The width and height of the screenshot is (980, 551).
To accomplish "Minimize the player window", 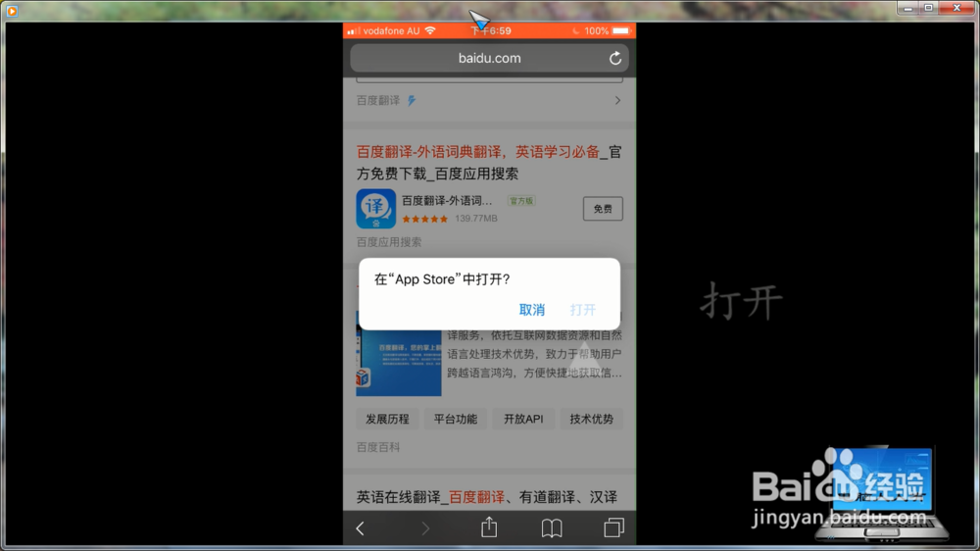I will click(x=907, y=8).
